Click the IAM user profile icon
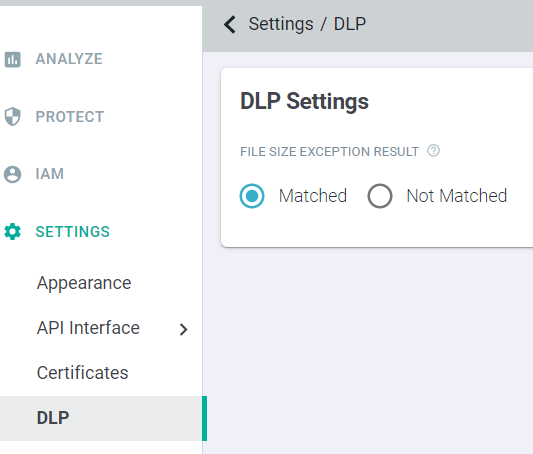The image size is (533, 454). coord(13,174)
